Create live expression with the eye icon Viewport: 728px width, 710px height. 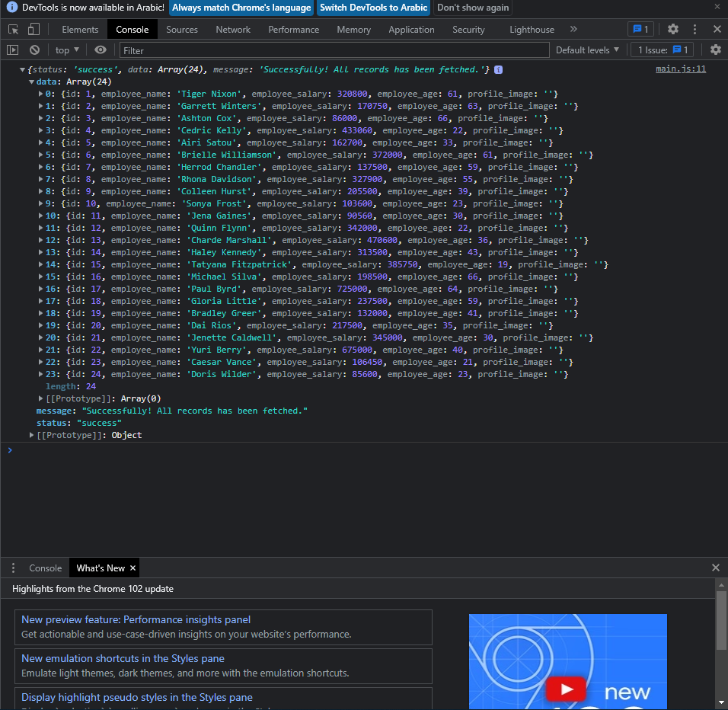pos(101,50)
